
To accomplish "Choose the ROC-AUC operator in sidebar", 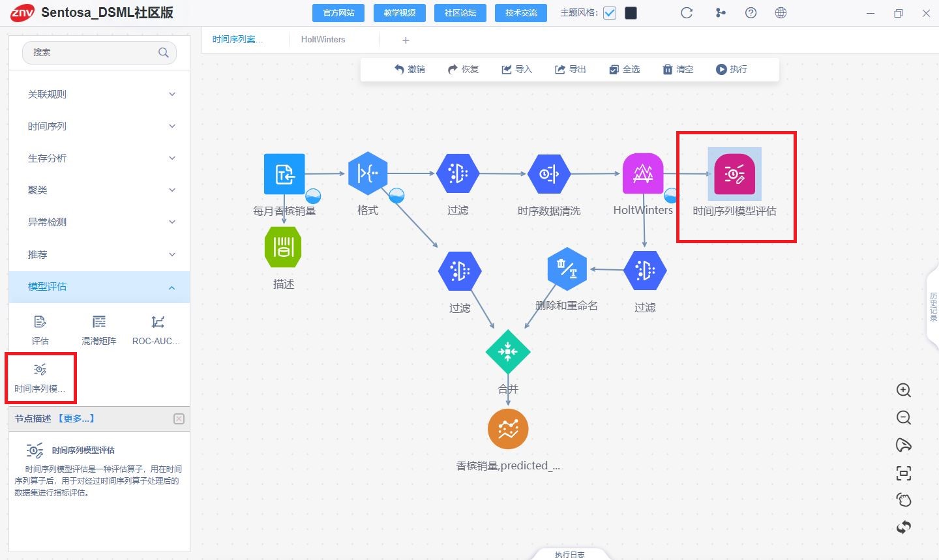I will pos(156,329).
